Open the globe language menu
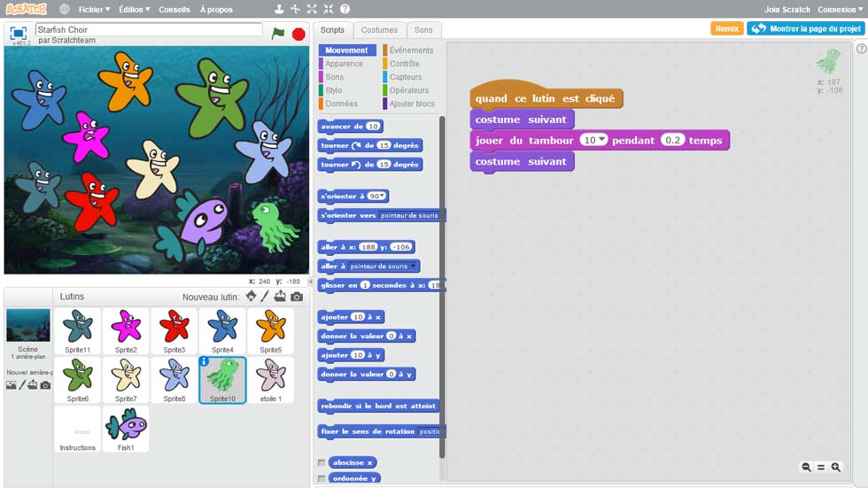Viewport: 868px width, 488px height. tap(65, 10)
